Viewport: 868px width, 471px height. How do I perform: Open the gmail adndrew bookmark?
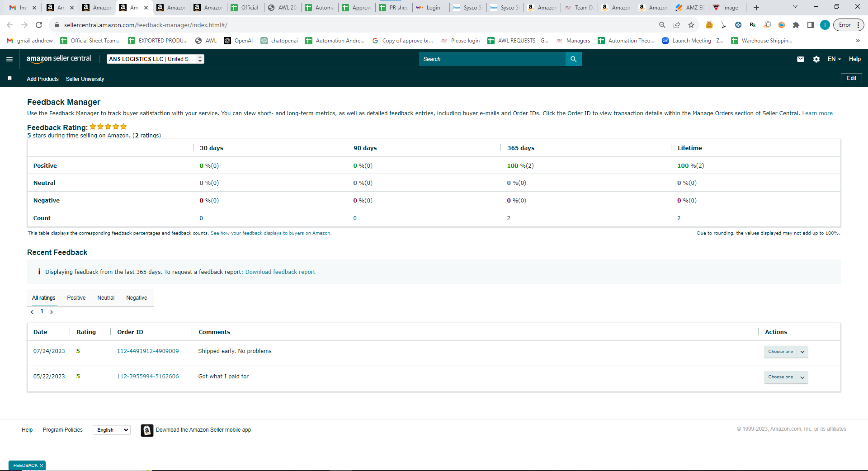[x=30, y=41]
